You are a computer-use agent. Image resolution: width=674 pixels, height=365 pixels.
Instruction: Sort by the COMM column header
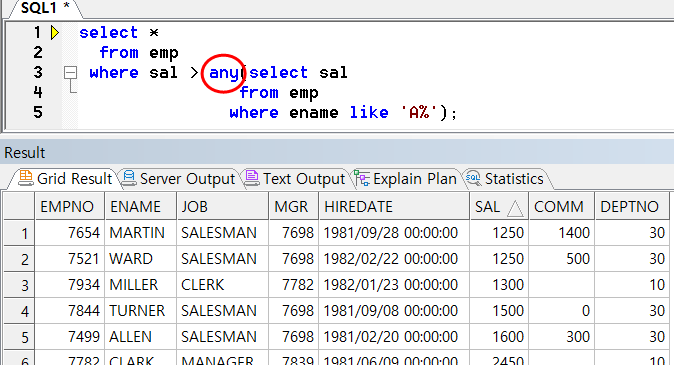click(x=562, y=207)
